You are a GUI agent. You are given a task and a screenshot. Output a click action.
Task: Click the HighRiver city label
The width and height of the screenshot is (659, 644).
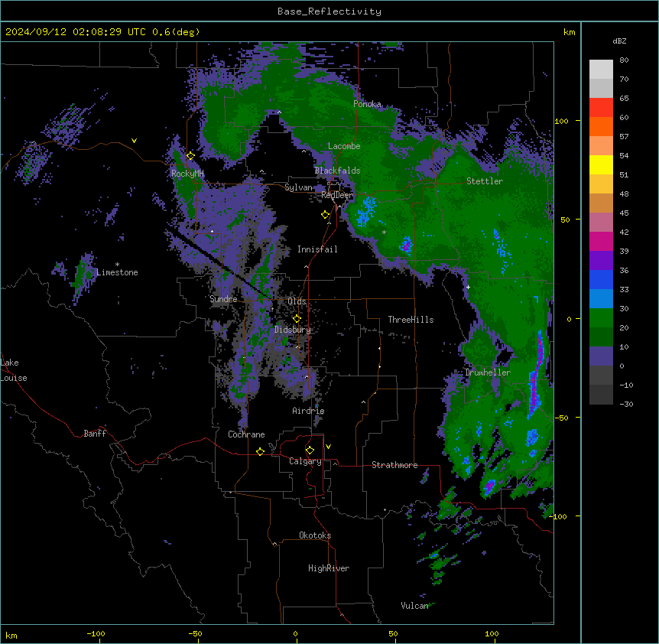[x=329, y=568]
